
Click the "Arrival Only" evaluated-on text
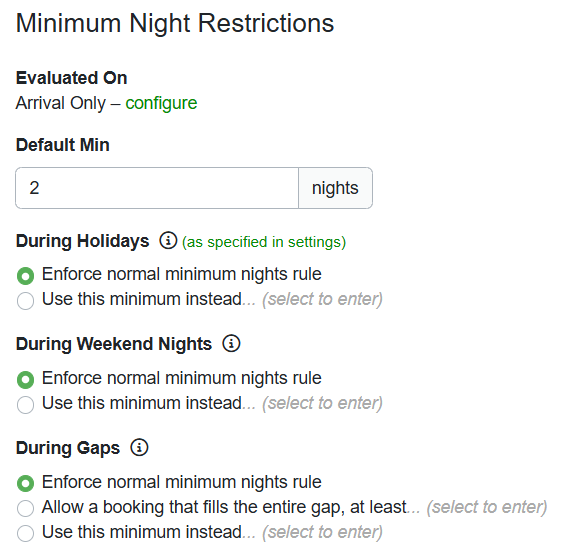(61, 103)
